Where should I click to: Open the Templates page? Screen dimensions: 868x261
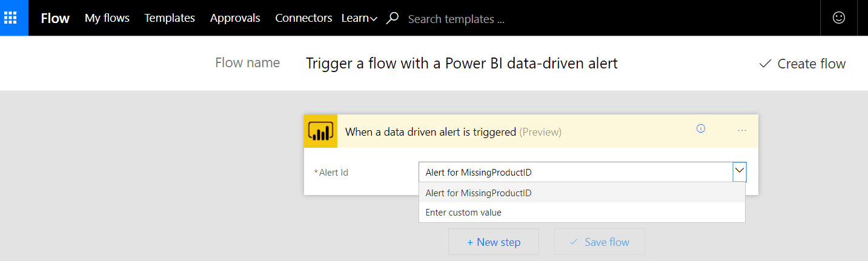[x=170, y=18]
